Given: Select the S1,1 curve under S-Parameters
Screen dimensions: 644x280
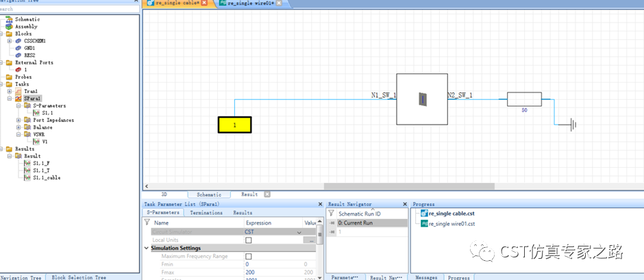Looking at the screenshot, I should click(48, 113).
